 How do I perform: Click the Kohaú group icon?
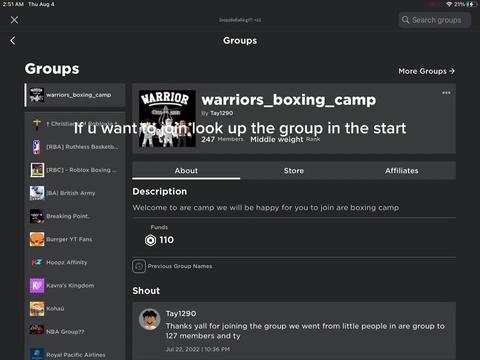tap(37, 309)
